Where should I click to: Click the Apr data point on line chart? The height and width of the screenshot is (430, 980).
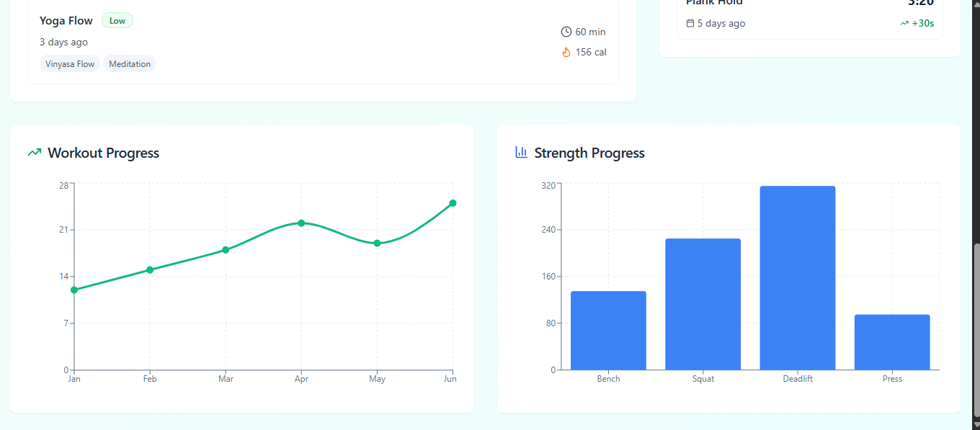tap(301, 223)
